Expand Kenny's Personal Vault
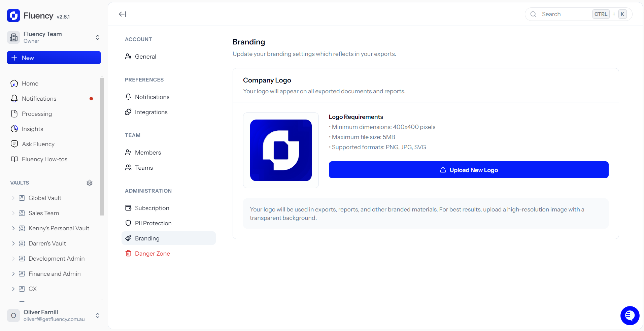 tap(13, 228)
